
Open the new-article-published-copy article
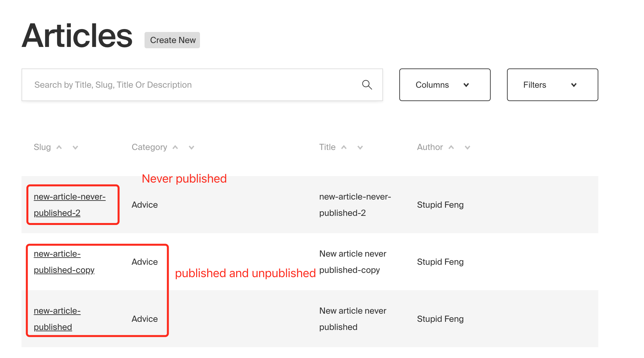point(64,261)
